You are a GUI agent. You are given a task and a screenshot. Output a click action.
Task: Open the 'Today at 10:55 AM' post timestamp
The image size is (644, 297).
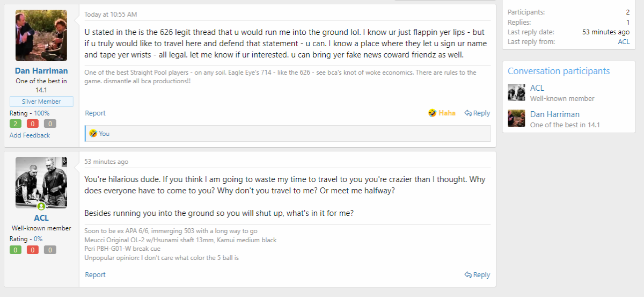pos(111,14)
